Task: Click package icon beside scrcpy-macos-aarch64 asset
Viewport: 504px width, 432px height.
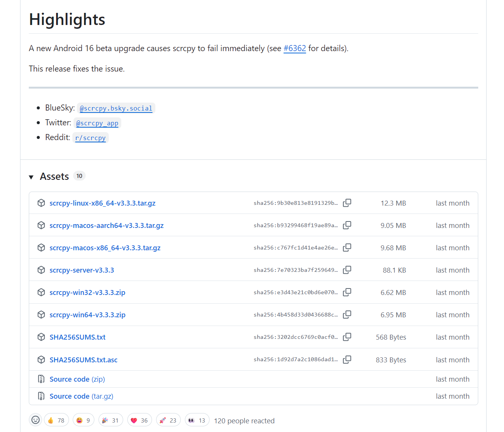Action: coord(41,225)
